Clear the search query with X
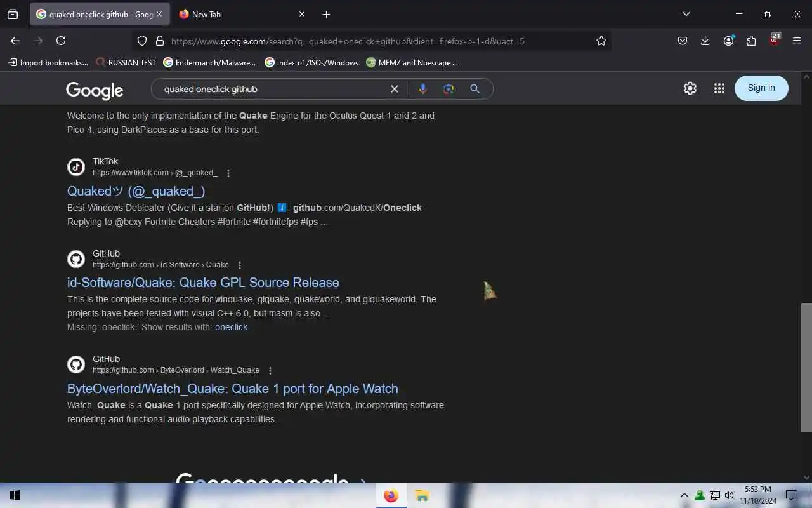 tap(395, 89)
